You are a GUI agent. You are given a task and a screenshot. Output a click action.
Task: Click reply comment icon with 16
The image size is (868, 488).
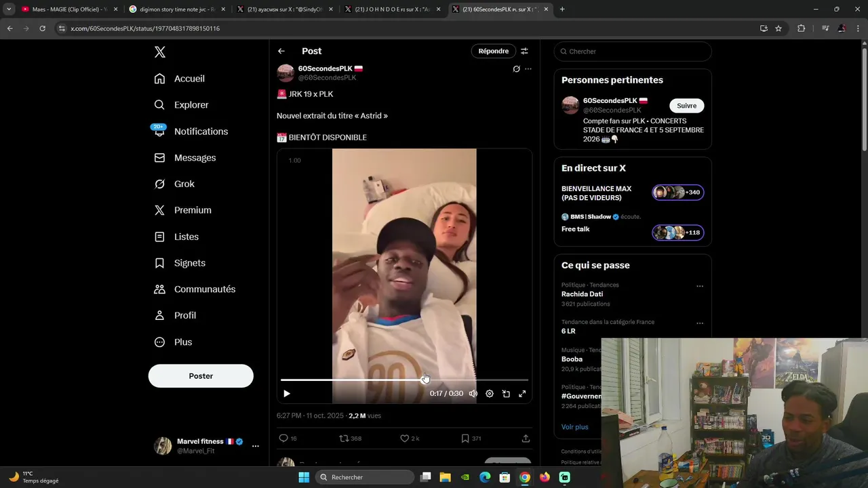[288, 439]
